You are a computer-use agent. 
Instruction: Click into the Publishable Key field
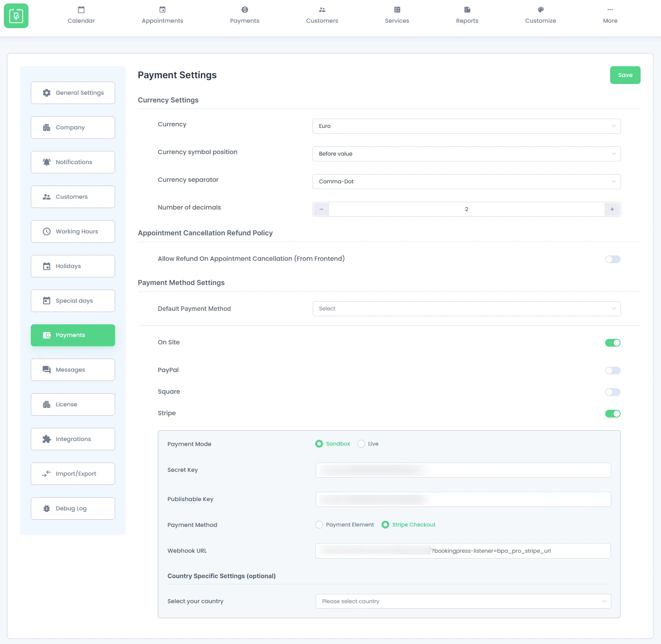click(x=464, y=499)
